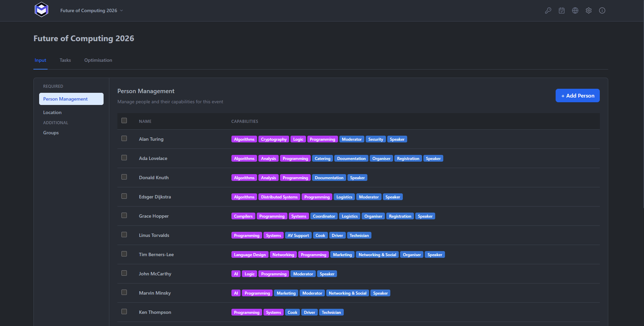Open the Optimisation tab
Screen dimensions: 644x326
pyautogui.click(x=98, y=60)
